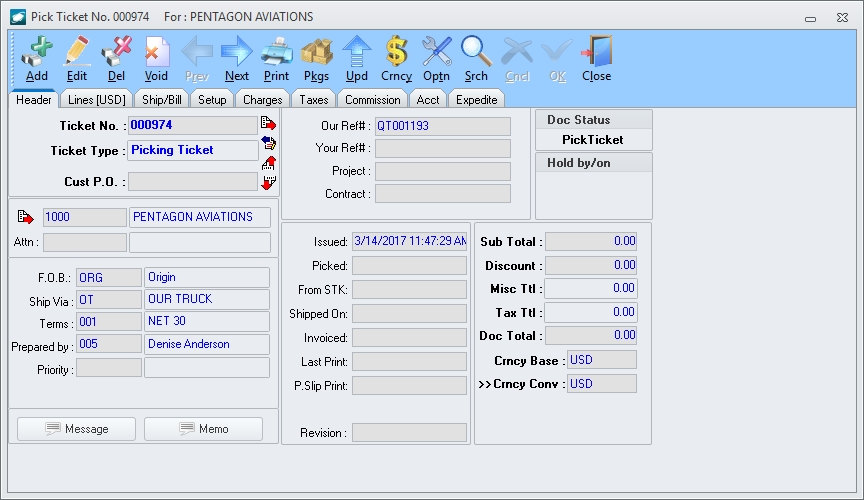The width and height of the screenshot is (864, 500).
Task: Click customer code field 1000
Action: pyautogui.click(x=84, y=217)
